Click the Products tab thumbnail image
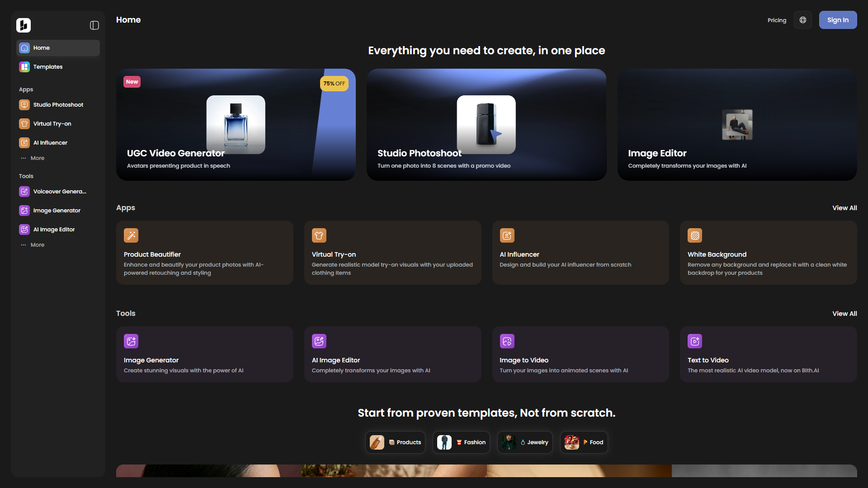 coord(377,442)
